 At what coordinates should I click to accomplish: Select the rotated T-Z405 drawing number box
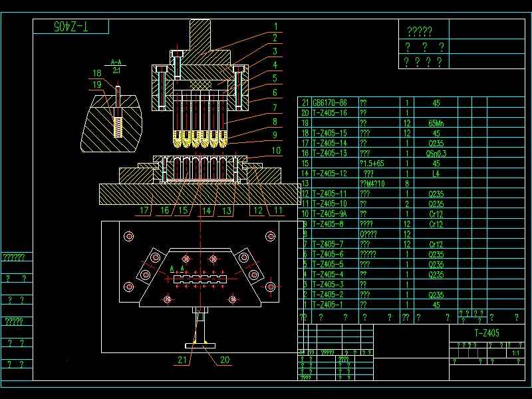click(71, 27)
